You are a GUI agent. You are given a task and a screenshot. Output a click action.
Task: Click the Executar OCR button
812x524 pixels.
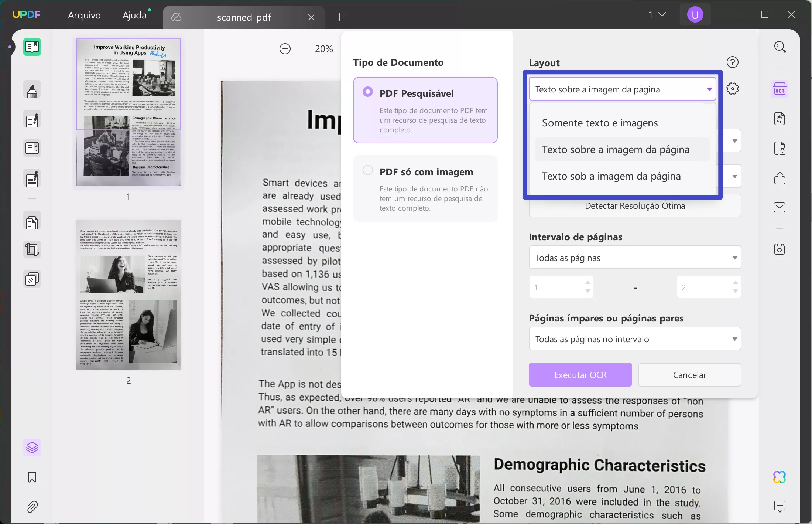pyautogui.click(x=580, y=375)
